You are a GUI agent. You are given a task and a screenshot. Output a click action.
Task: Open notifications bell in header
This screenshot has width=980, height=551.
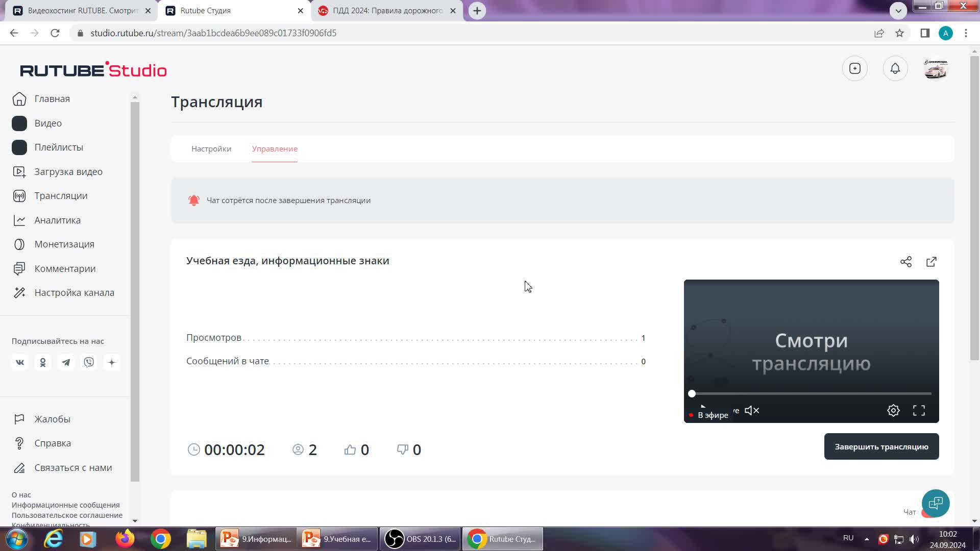895,68
